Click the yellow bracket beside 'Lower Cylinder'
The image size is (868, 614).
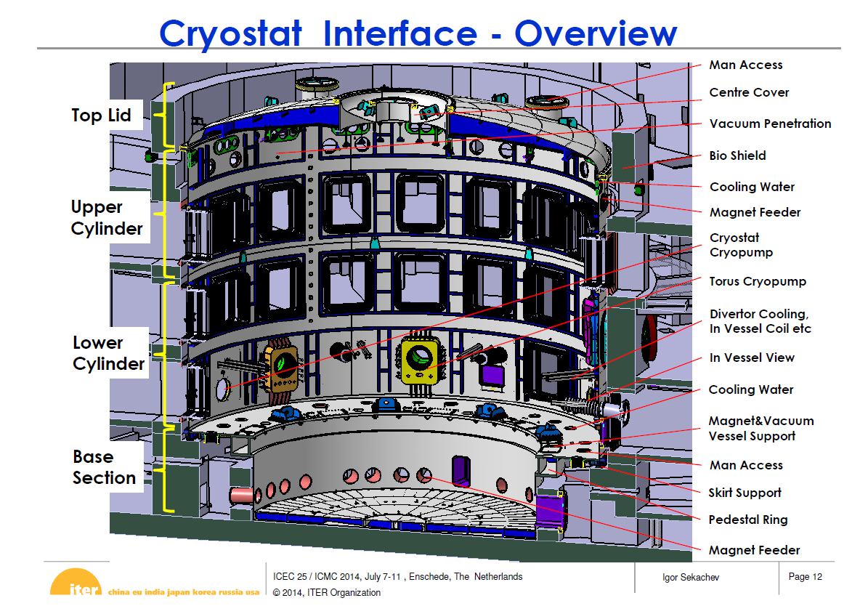pyautogui.click(x=166, y=355)
